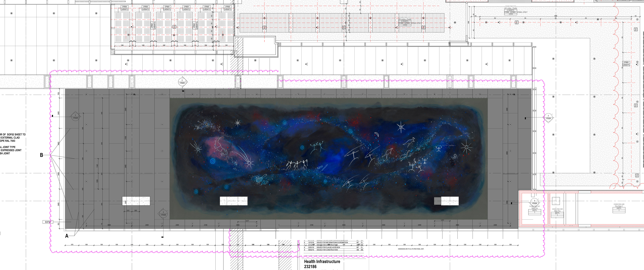644x270 pixels.
Task: Click the section marker numbered 2 / 170326
Action: click(x=182, y=82)
